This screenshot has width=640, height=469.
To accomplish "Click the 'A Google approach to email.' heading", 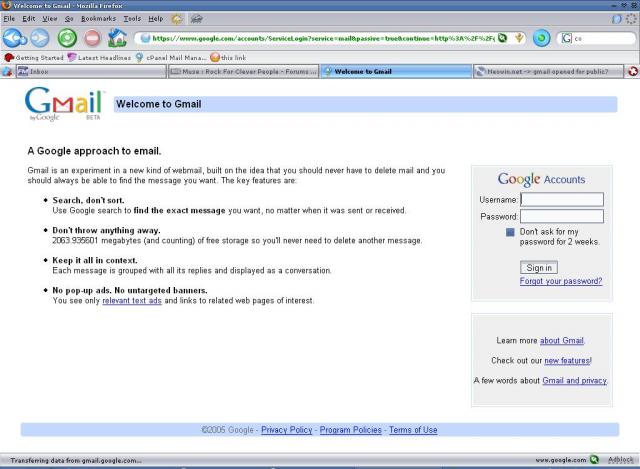I will (94, 151).
